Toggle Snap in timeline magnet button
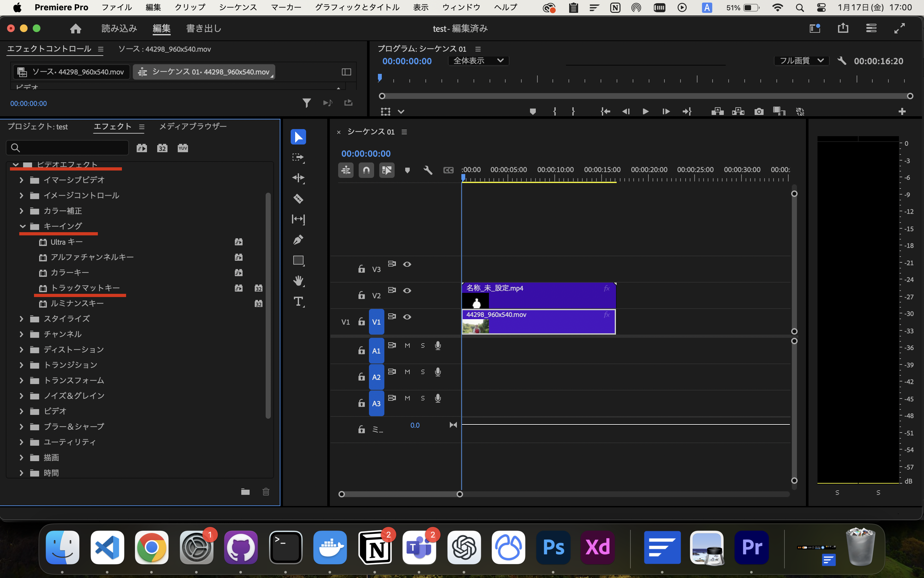The width and height of the screenshot is (924, 578). coord(366,170)
